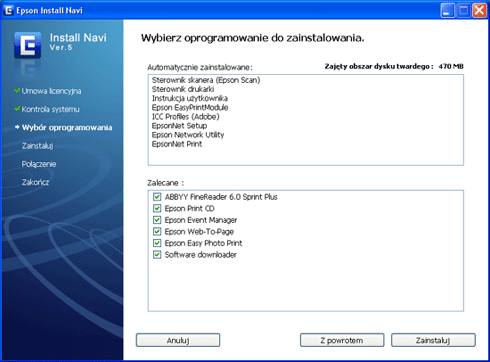Select the Zainstaluj step in sidebar

[37, 146]
